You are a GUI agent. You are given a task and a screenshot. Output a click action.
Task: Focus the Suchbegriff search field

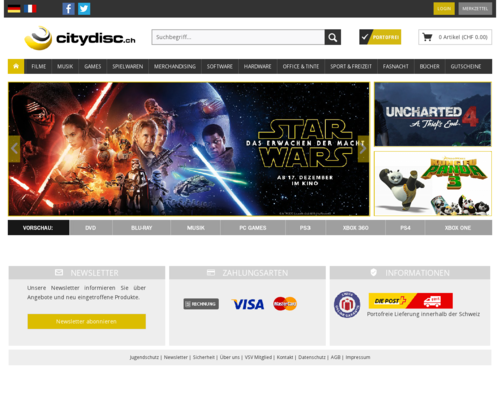238,37
